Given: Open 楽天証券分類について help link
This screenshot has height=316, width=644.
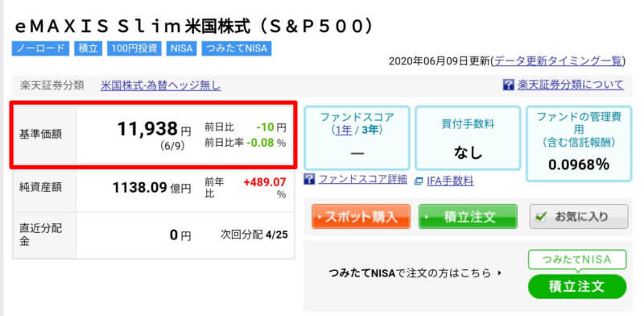Looking at the screenshot, I should point(571,85).
